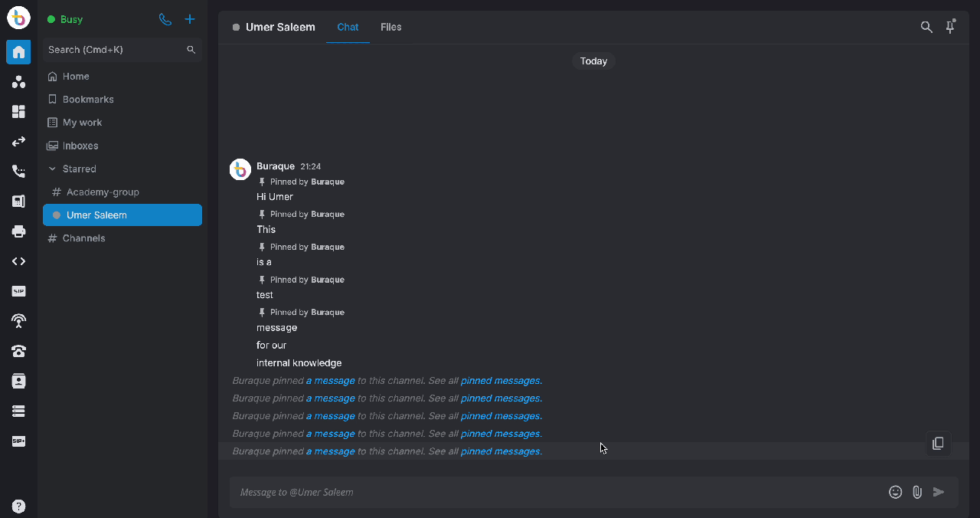Attach a file with paperclip icon
Image resolution: width=980 pixels, height=518 pixels.
click(x=917, y=492)
